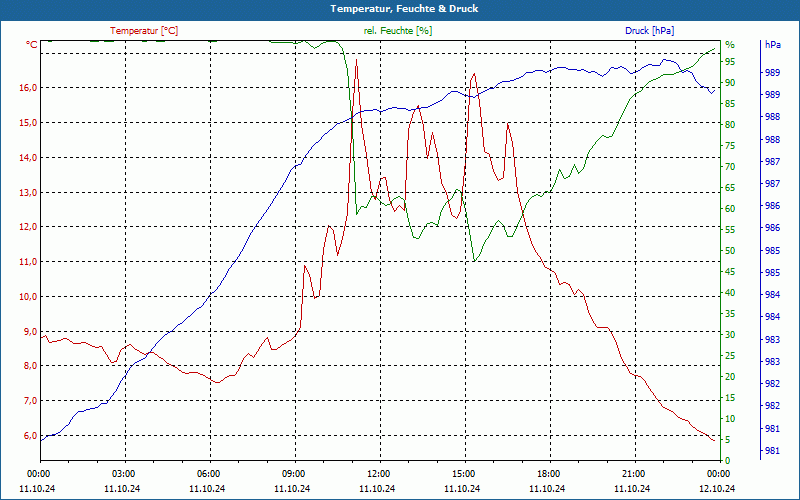This screenshot has height=500, width=800.
Task: Click the "06:00" time axis label
Action: click(x=209, y=473)
